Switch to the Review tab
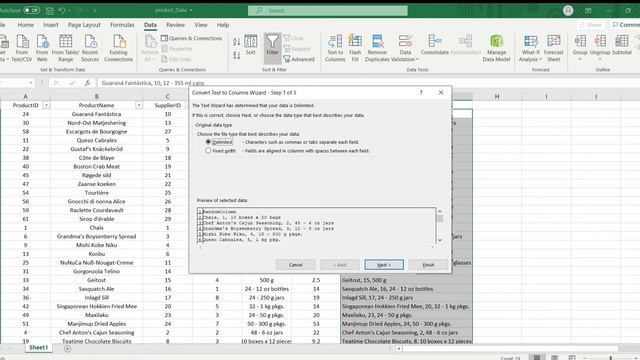Viewport: 640px width, 360px height. coord(175,25)
